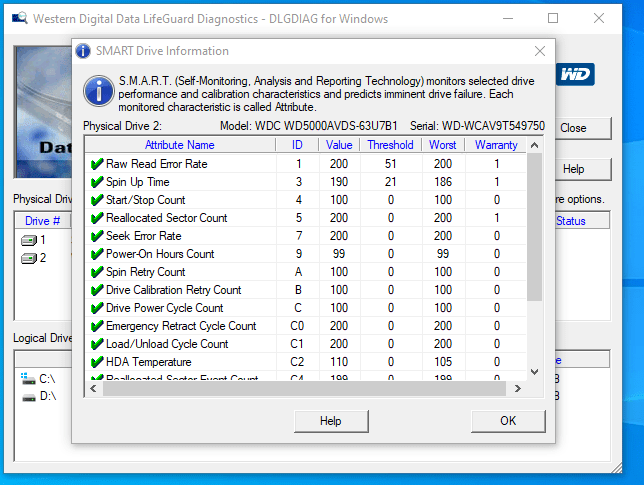Image resolution: width=644 pixels, height=485 pixels.
Task: Click the horizontal scrollbar right arrow
Action: point(518,388)
